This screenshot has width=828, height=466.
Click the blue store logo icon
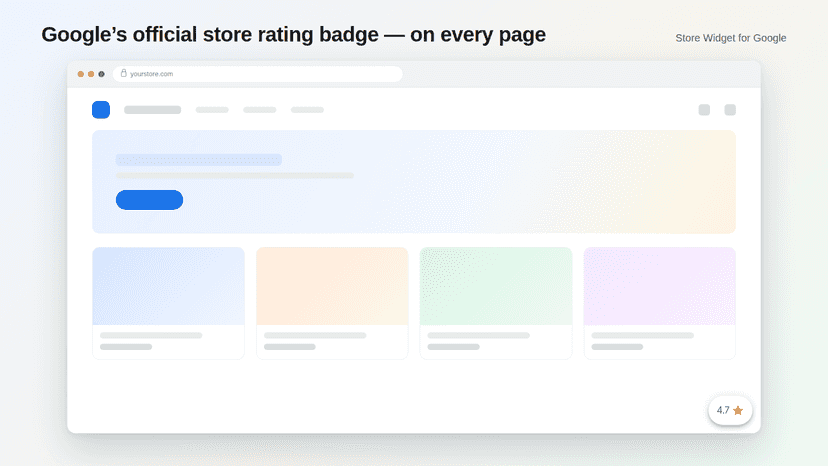pyautogui.click(x=101, y=110)
